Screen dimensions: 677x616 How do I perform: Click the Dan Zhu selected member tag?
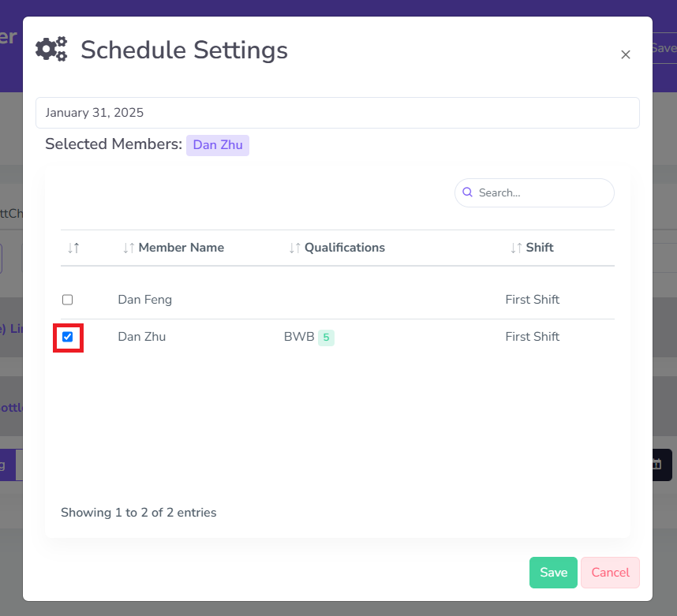(x=218, y=145)
